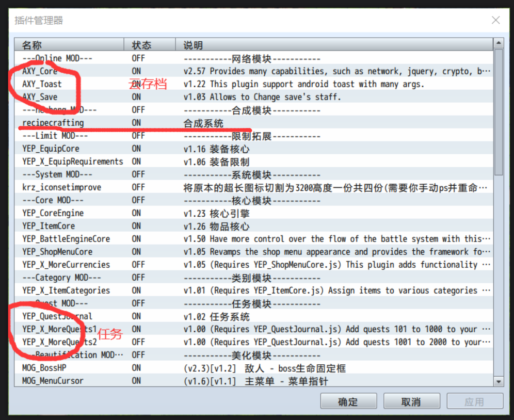
Task: Click the 合成系统 description text
Action: [x=203, y=123]
